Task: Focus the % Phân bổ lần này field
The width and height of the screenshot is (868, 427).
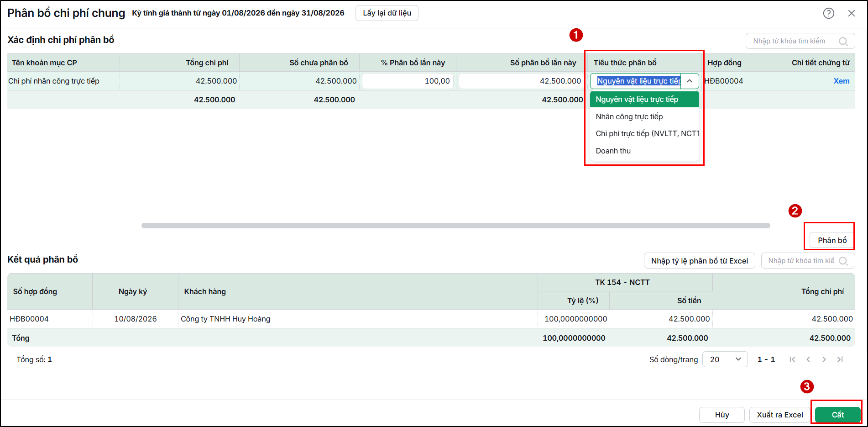Action: (x=408, y=81)
